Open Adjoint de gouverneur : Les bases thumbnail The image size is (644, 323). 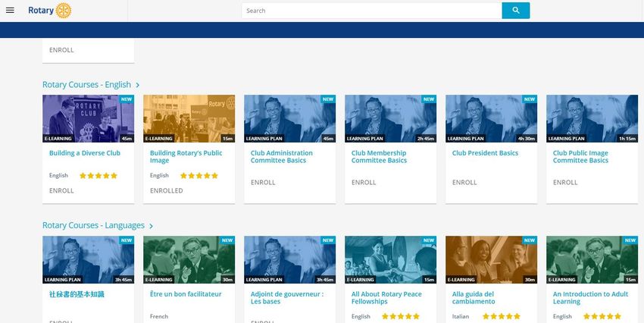tap(289, 260)
